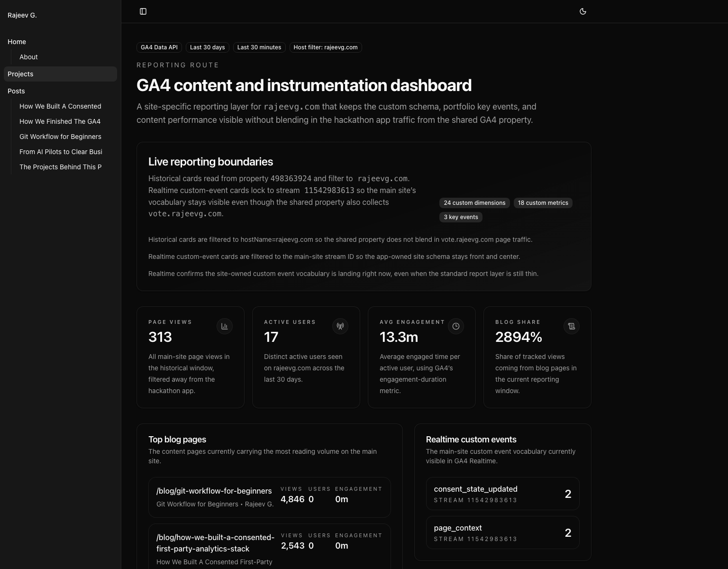
Task: Open the Projects page from sidebar
Action: (x=20, y=74)
